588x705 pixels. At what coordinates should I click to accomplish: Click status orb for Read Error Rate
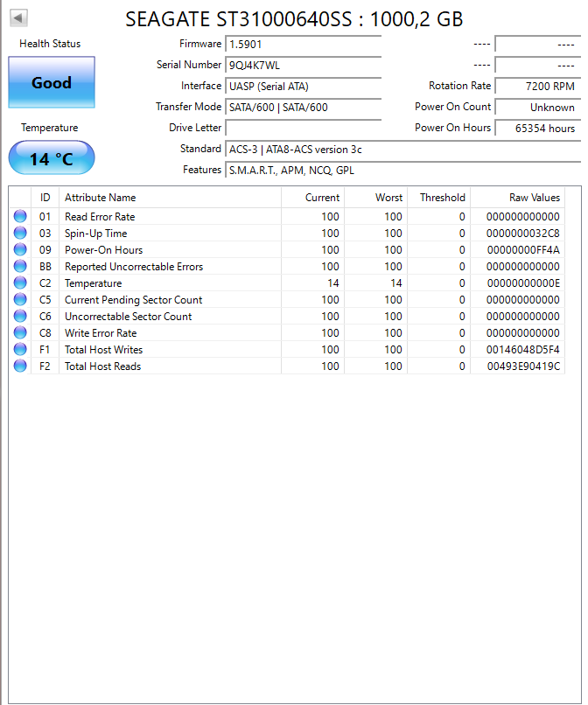click(20, 216)
